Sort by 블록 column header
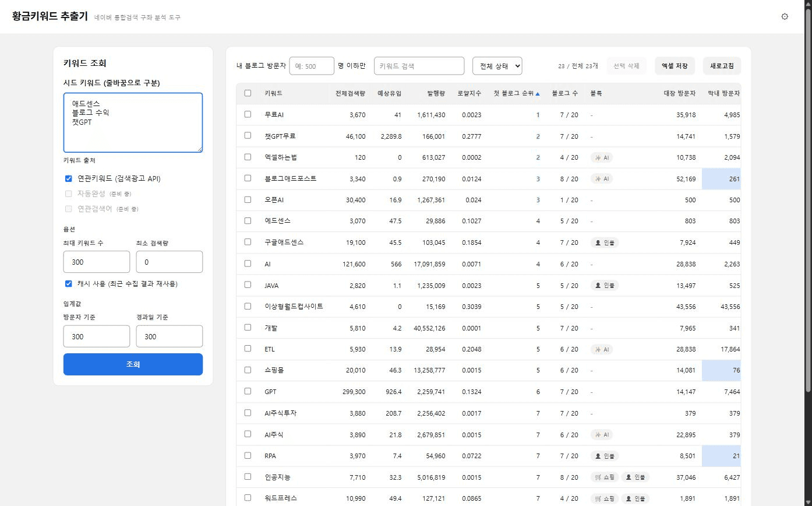 pos(596,93)
